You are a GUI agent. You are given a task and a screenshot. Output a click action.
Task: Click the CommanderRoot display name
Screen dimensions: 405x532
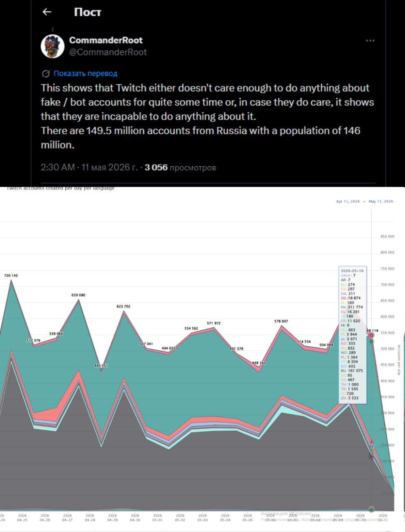click(106, 40)
